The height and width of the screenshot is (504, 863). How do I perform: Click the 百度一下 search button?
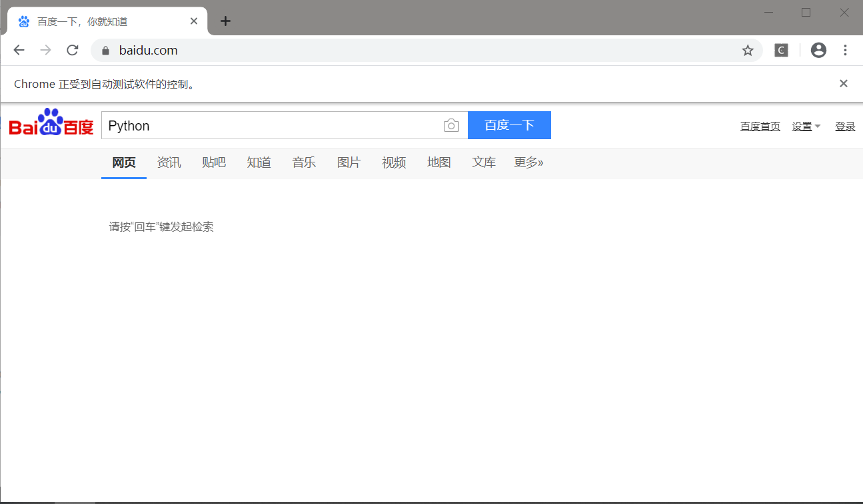click(x=509, y=125)
